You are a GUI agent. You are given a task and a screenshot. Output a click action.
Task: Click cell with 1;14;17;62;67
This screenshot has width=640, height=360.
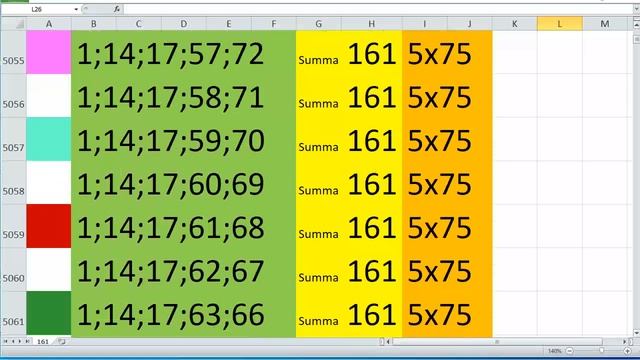pyautogui.click(x=184, y=270)
